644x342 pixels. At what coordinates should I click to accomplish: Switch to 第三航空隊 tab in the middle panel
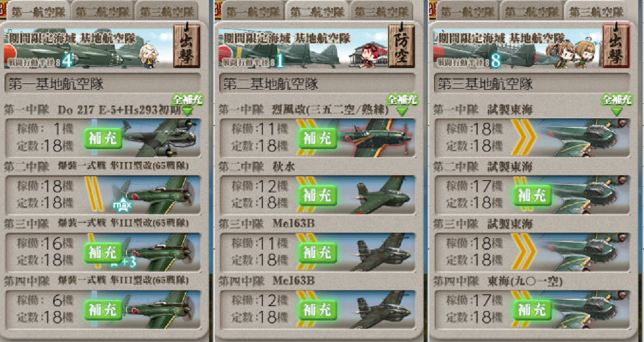[381, 11]
